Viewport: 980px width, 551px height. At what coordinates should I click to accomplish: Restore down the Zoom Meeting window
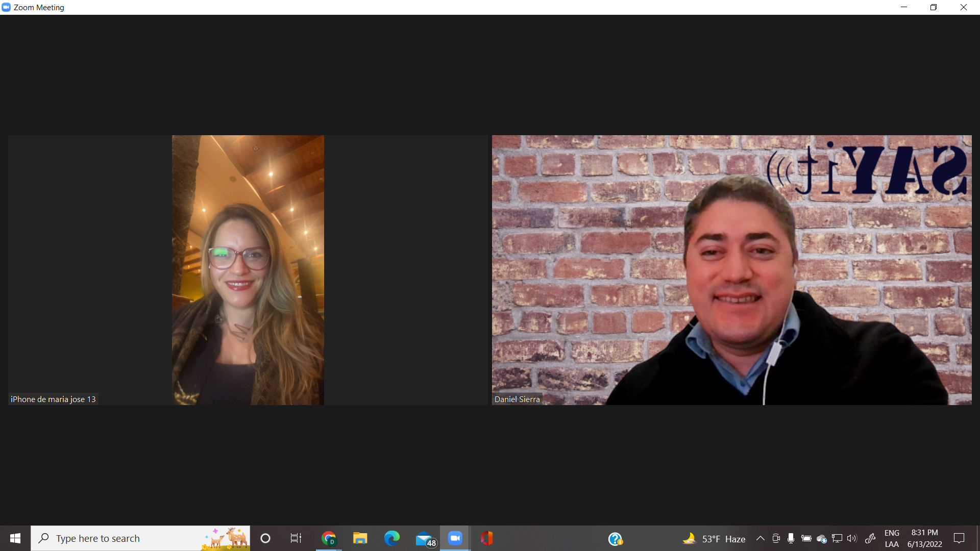[934, 7]
